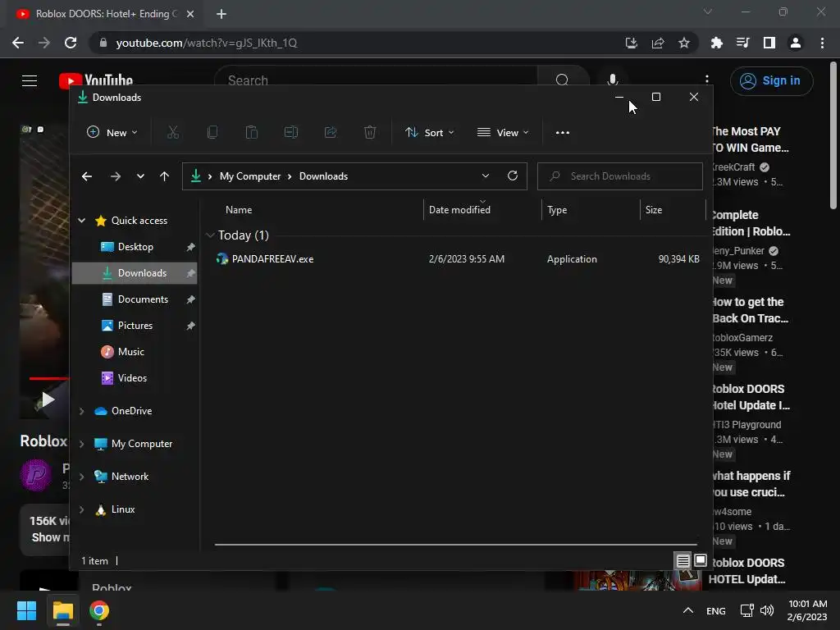Click the share page icon in address bar
The height and width of the screenshot is (630, 840).
coord(658,43)
